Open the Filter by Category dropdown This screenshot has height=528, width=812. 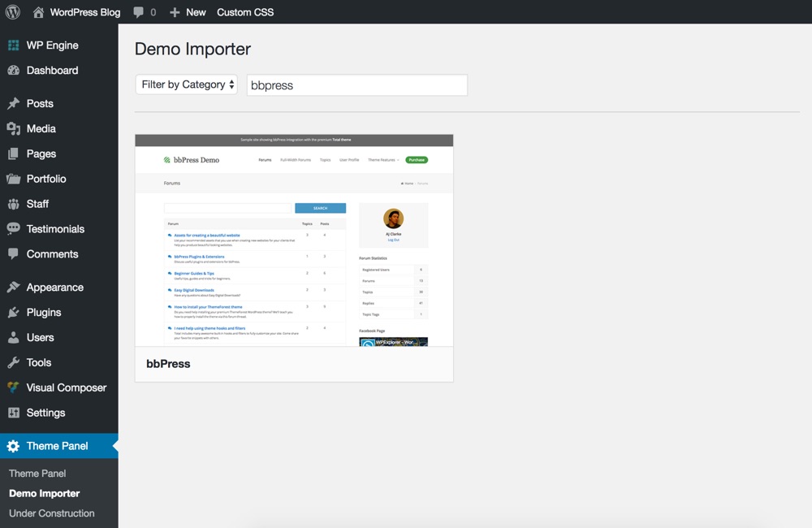187,84
